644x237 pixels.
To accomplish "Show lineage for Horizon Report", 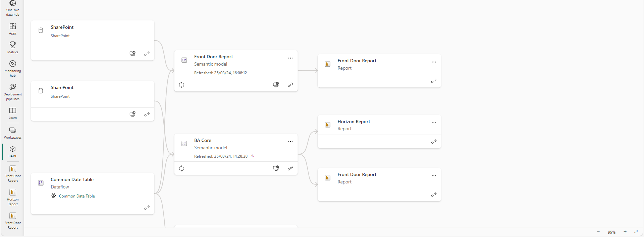I will 434,142.
